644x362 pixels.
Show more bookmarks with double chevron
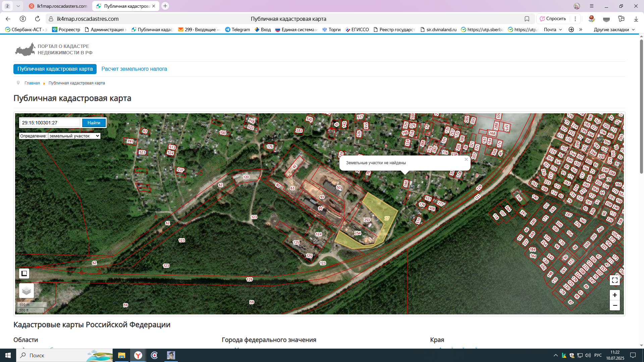581,29
